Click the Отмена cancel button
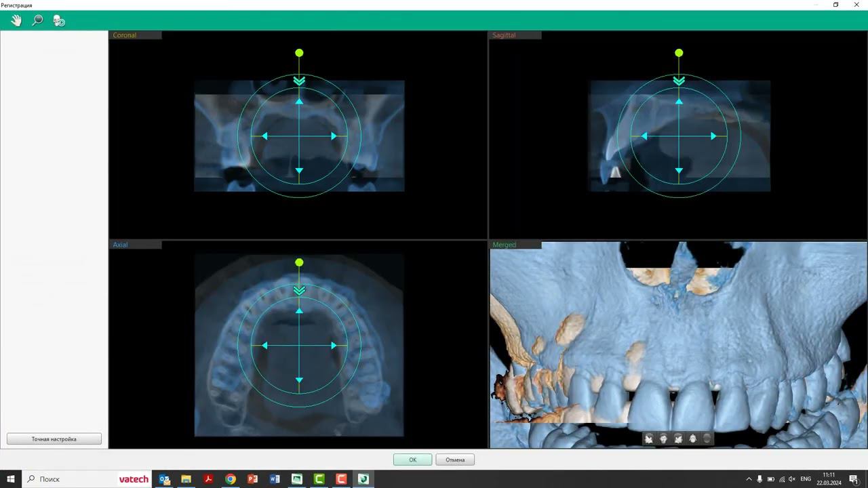This screenshot has height=488, width=868. pos(455,460)
